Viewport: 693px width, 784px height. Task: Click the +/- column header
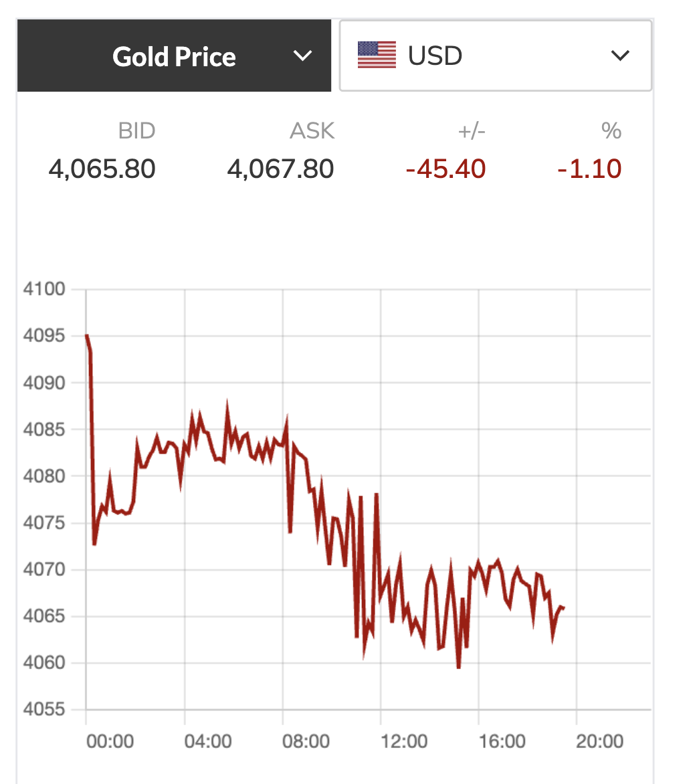coord(472,131)
